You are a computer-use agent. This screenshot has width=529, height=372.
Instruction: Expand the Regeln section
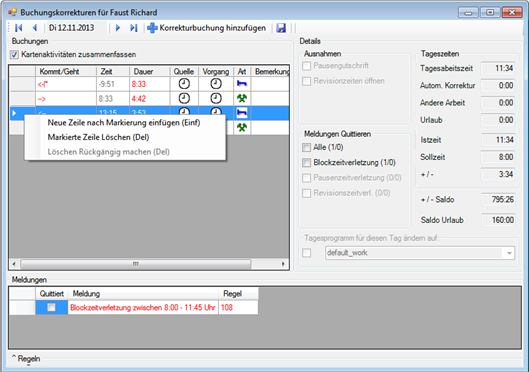pyautogui.click(x=26, y=359)
